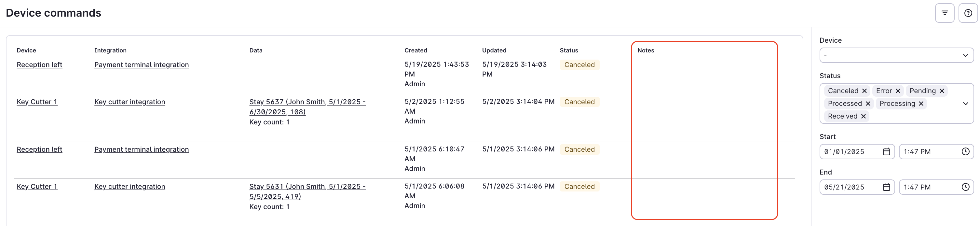
Task: Open the Payment terminal integration link
Action: 141,65
